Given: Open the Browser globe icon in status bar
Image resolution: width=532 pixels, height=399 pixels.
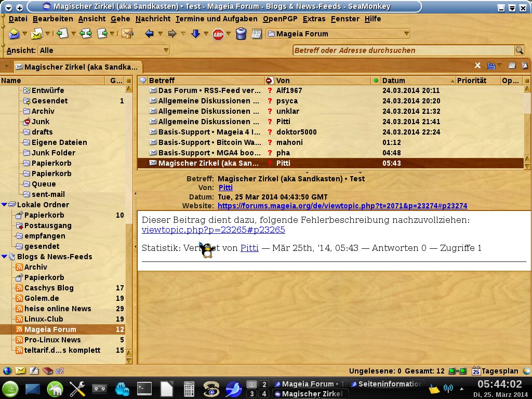Looking at the screenshot, I should [7, 371].
